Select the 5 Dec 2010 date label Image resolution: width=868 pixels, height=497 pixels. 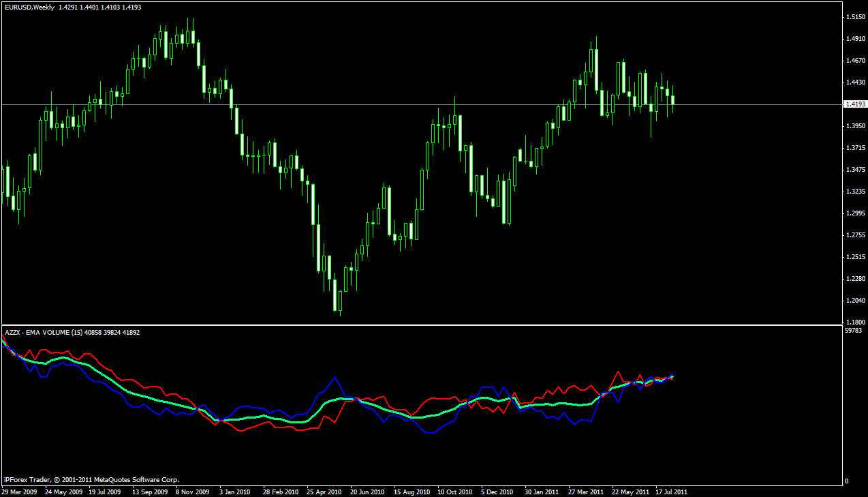(x=497, y=492)
